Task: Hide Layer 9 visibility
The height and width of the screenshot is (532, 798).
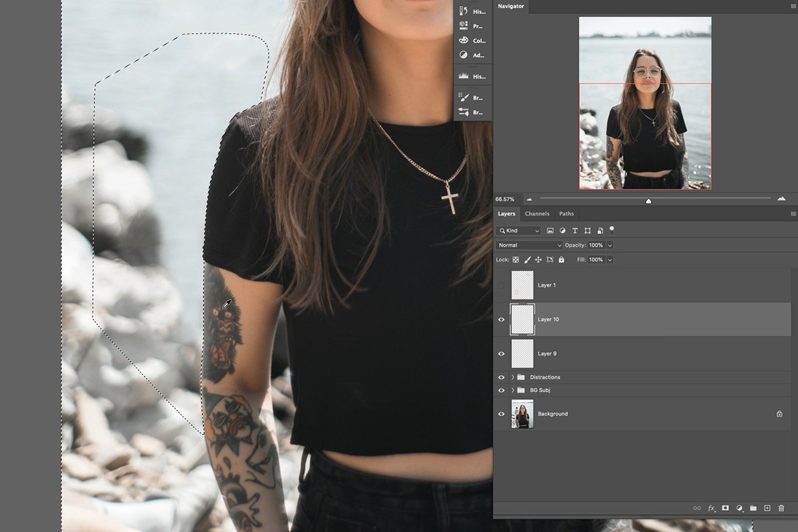Action: coord(501,354)
